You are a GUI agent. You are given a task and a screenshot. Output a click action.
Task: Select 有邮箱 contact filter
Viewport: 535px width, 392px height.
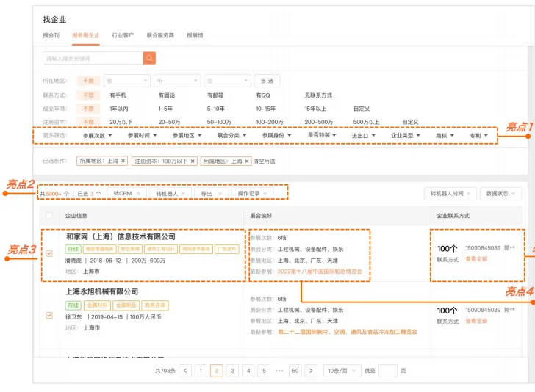pyautogui.click(x=215, y=95)
